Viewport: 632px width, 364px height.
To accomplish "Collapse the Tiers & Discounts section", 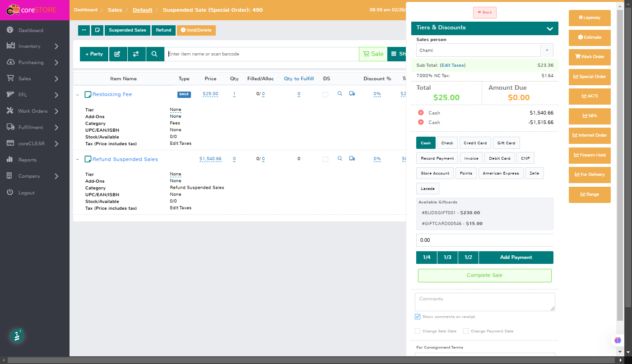I will 550,28.
